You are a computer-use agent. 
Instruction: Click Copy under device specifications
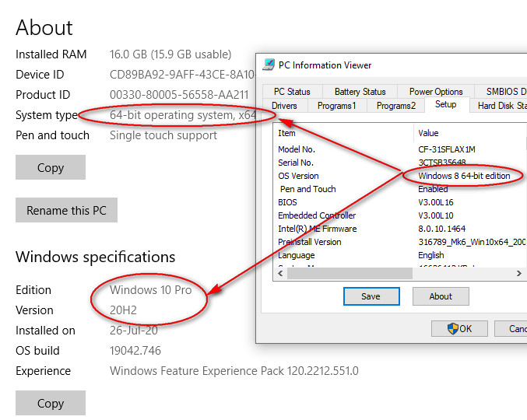51,167
